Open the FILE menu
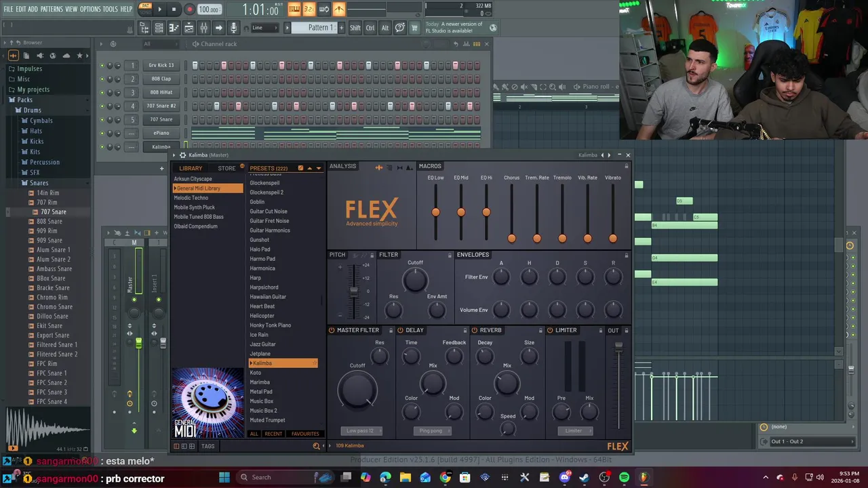Viewport: 868px width, 488px height. [x=8, y=9]
